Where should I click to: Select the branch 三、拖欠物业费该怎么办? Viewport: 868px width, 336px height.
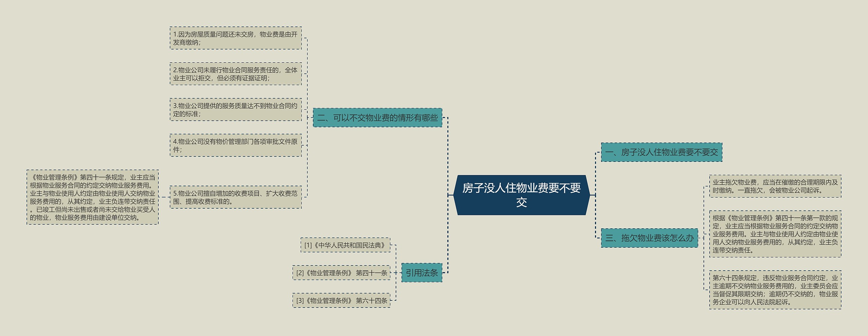pyautogui.click(x=649, y=238)
